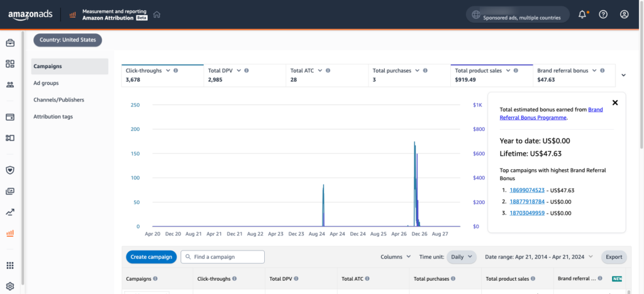Click info icon beside Total purchases metric card

(x=425, y=71)
